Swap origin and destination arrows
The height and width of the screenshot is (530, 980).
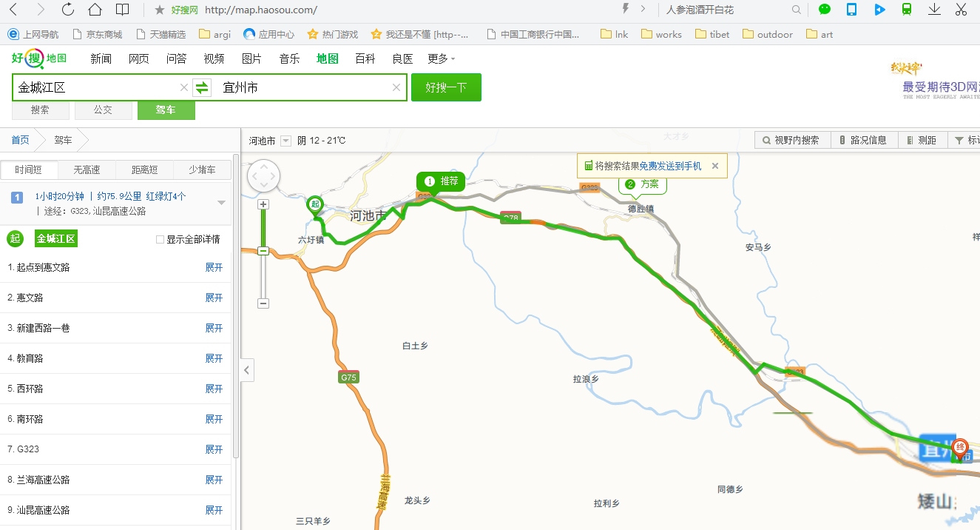click(x=202, y=87)
